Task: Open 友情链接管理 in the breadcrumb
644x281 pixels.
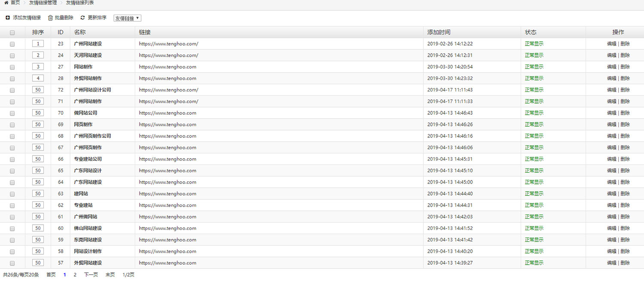Action: 43,3
